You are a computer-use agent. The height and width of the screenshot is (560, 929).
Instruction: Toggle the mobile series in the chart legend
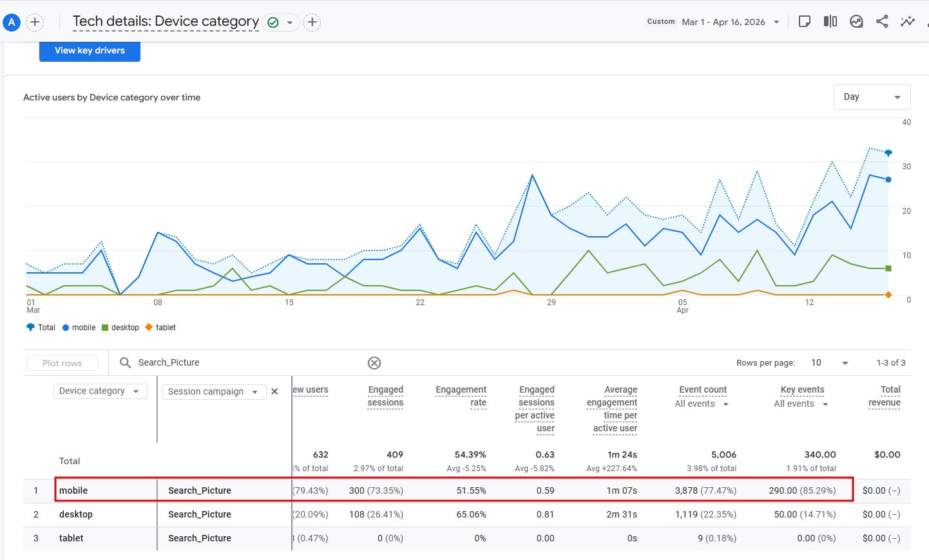pyautogui.click(x=79, y=328)
